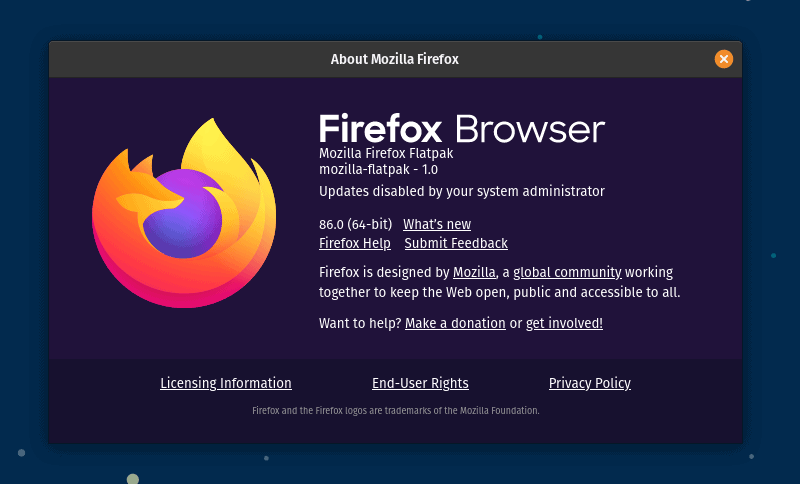Open the End-User Rights link
The image size is (800, 484).
click(420, 383)
